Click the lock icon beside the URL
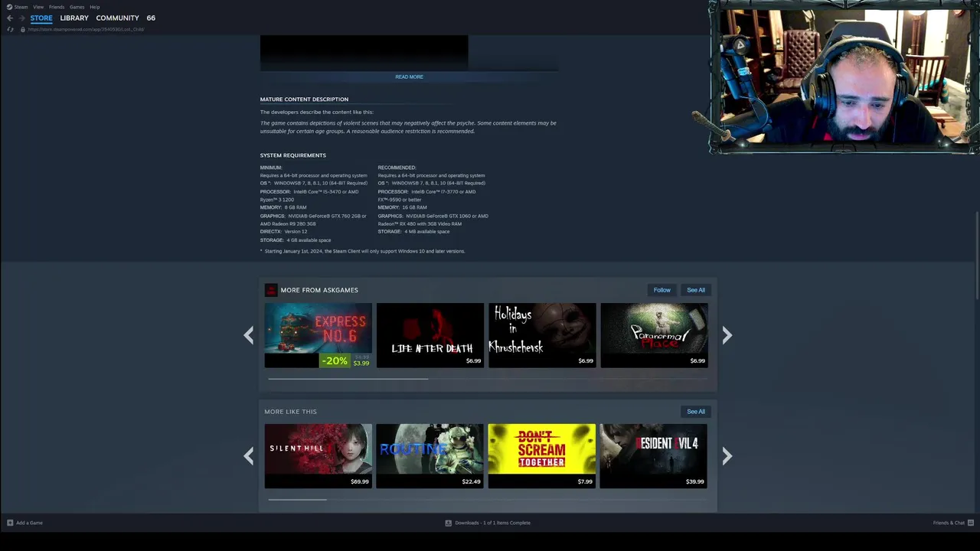 (x=23, y=29)
